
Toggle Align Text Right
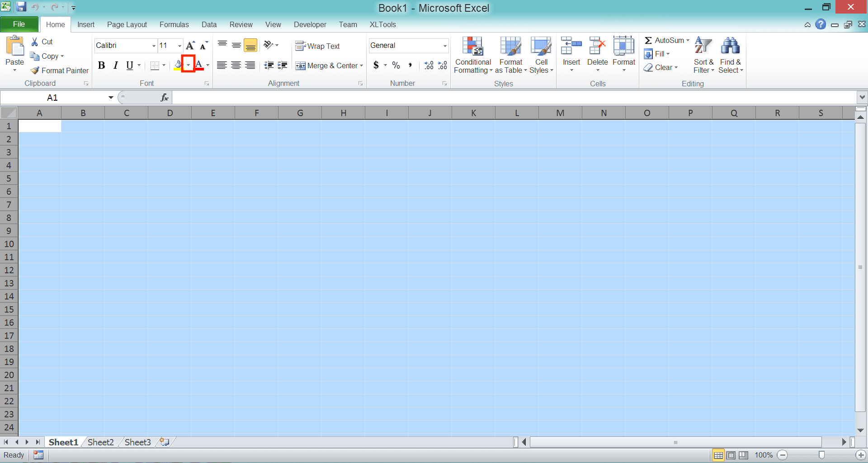click(250, 65)
